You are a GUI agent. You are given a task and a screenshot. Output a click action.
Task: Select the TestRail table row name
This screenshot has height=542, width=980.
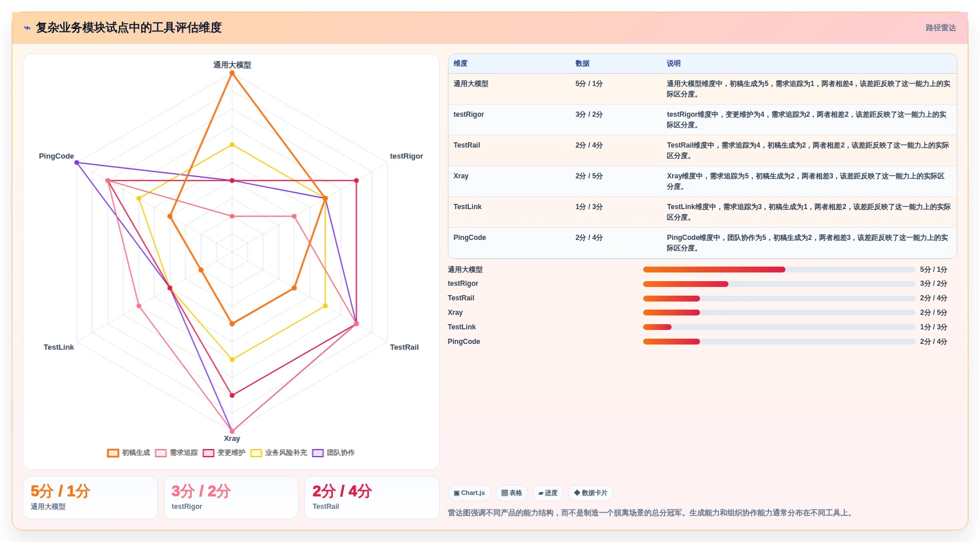pyautogui.click(x=466, y=145)
